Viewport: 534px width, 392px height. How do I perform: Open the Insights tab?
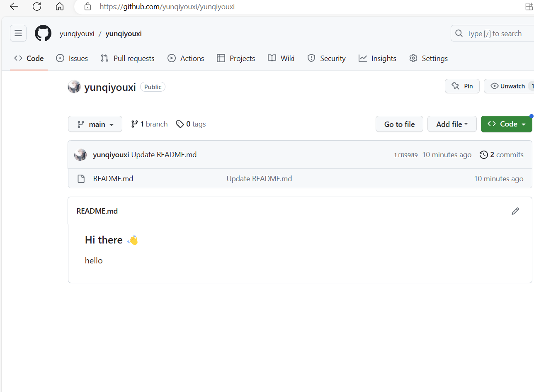pyautogui.click(x=378, y=58)
